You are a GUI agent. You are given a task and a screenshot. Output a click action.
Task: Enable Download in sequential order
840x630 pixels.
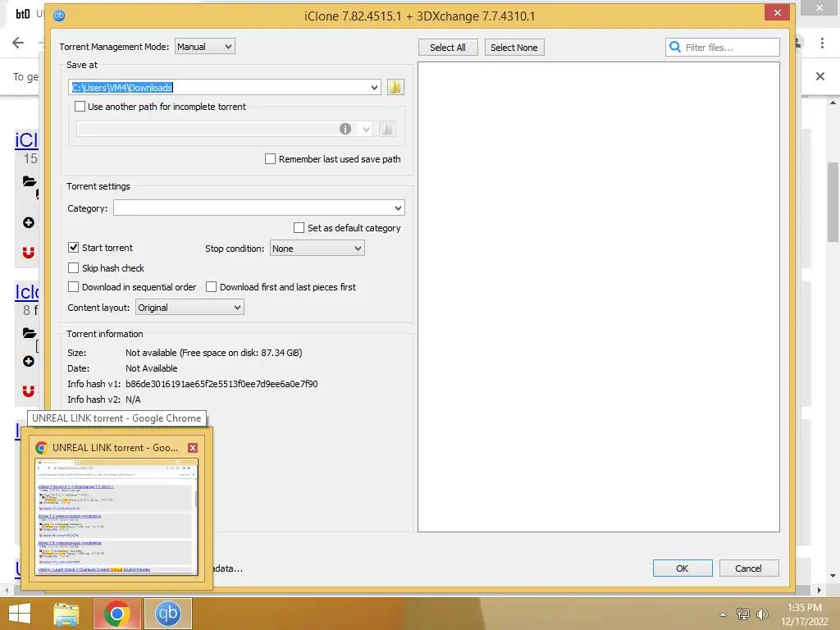pos(73,287)
